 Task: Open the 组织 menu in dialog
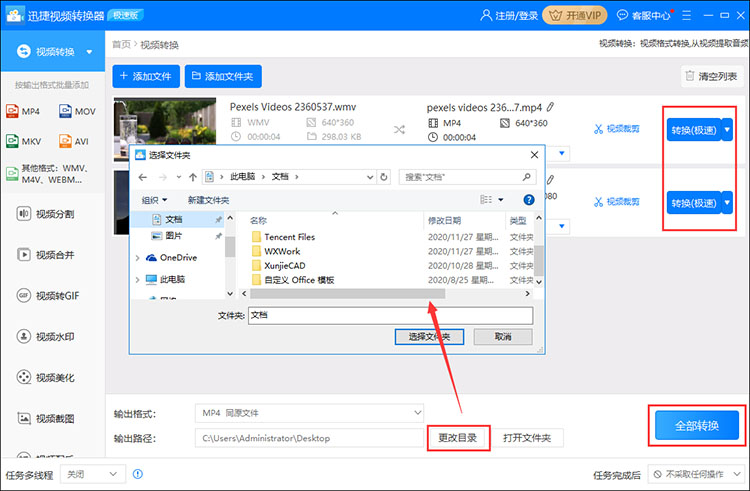[155, 200]
